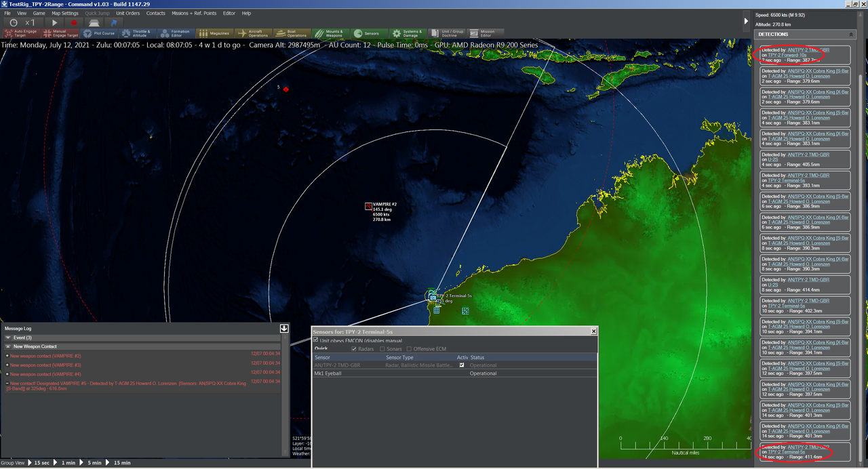This screenshot has height=469, width=868.
Task: Collapse the DETECTIONS panel chevron
Action: (x=852, y=34)
